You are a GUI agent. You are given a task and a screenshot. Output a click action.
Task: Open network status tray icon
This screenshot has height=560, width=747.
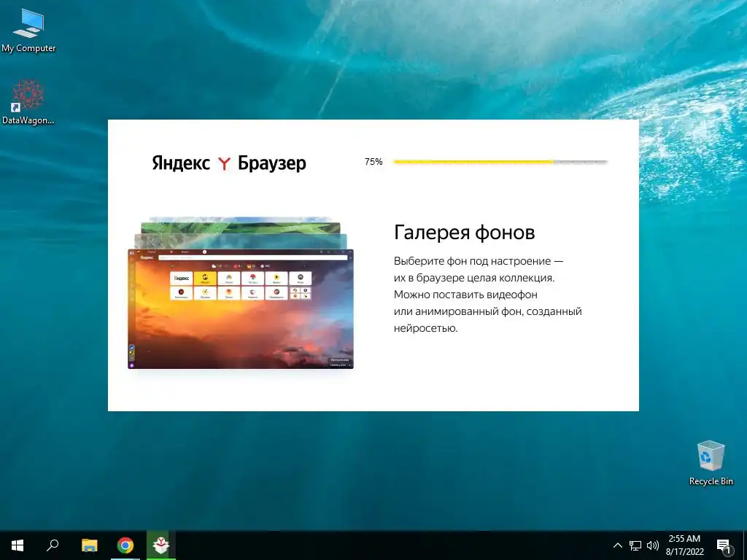(635, 545)
